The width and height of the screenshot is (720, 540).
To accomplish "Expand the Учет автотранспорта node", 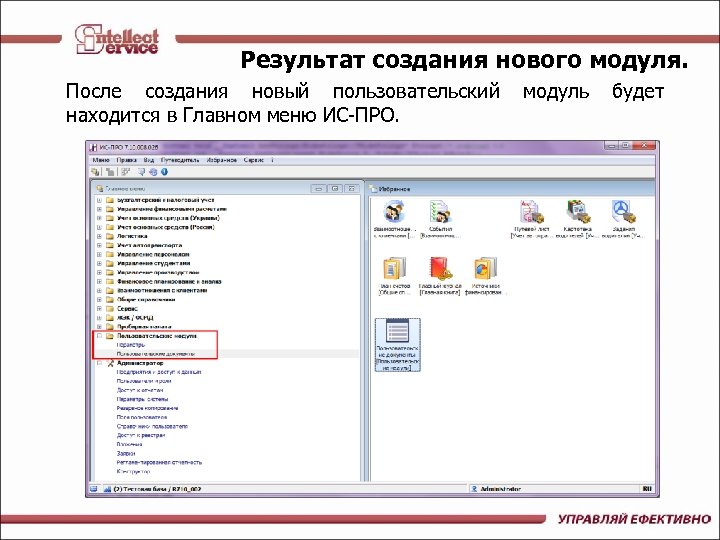I will (99, 245).
